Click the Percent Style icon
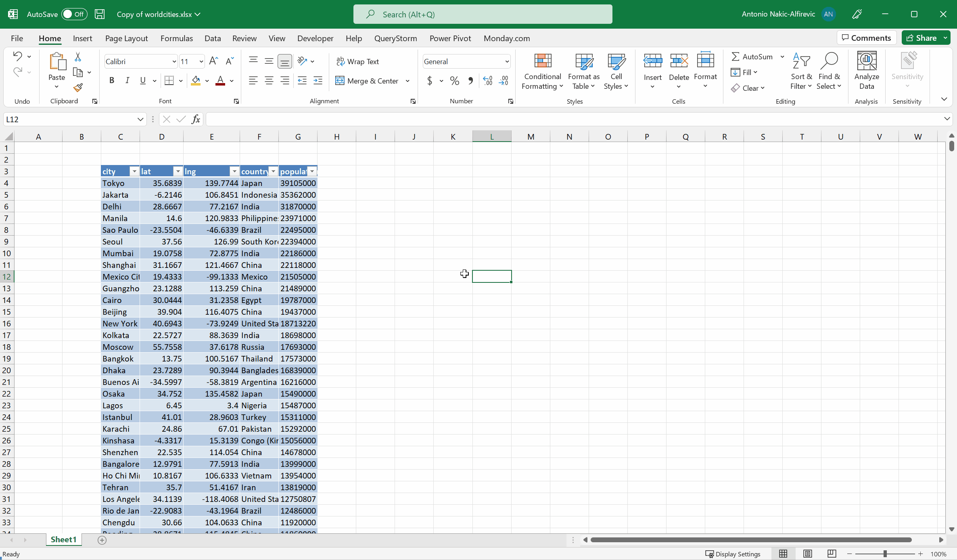This screenshot has height=560, width=957. (455, 81)
